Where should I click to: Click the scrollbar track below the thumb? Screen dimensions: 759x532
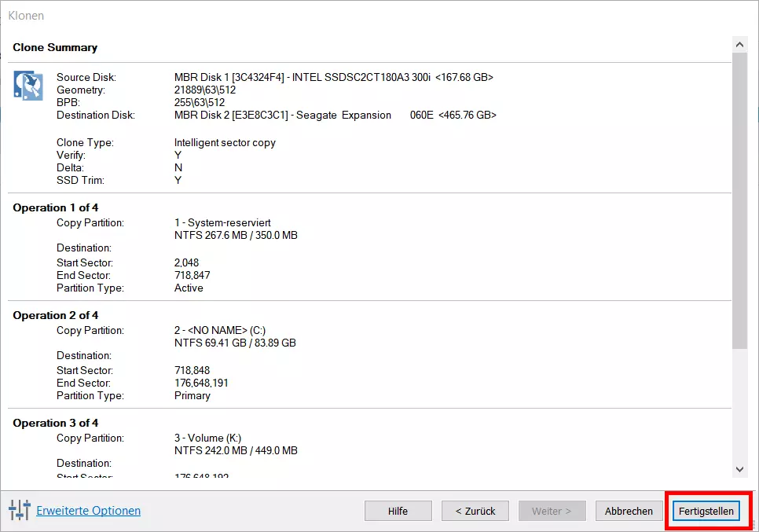pyautogui.click(x=739, y=405)
